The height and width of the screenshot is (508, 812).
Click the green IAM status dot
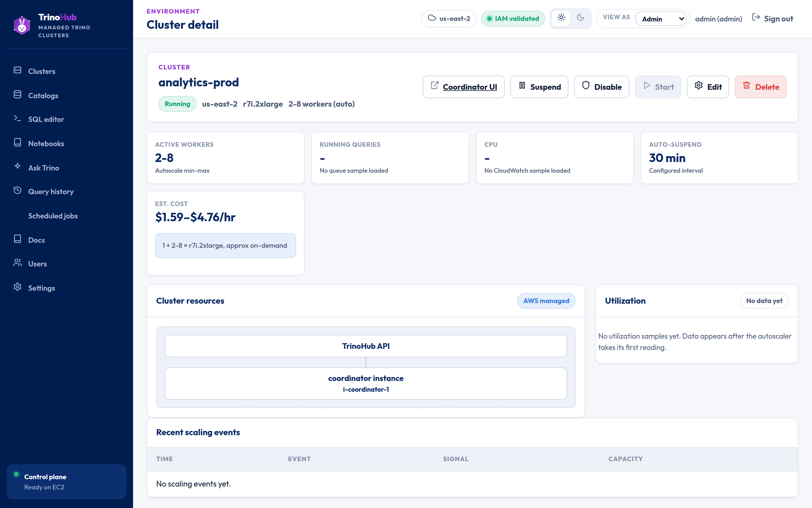(489, 19)
